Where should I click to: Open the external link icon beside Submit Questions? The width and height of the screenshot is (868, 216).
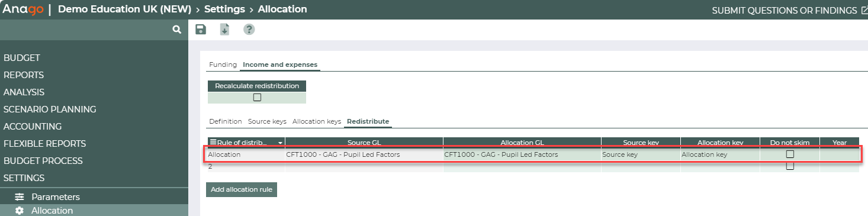pyautogui.click(x=864, y=10)
